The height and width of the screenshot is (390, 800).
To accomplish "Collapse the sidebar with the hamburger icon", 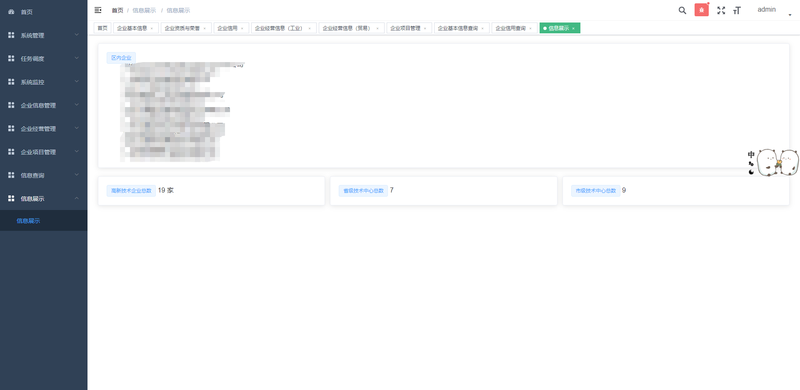I will pyautogui.click(x=98, y=10).
